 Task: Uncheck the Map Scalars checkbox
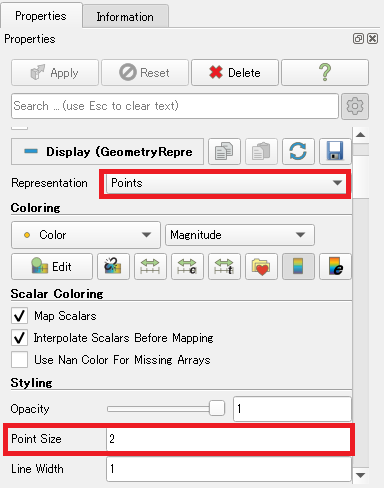pos(19,316)
